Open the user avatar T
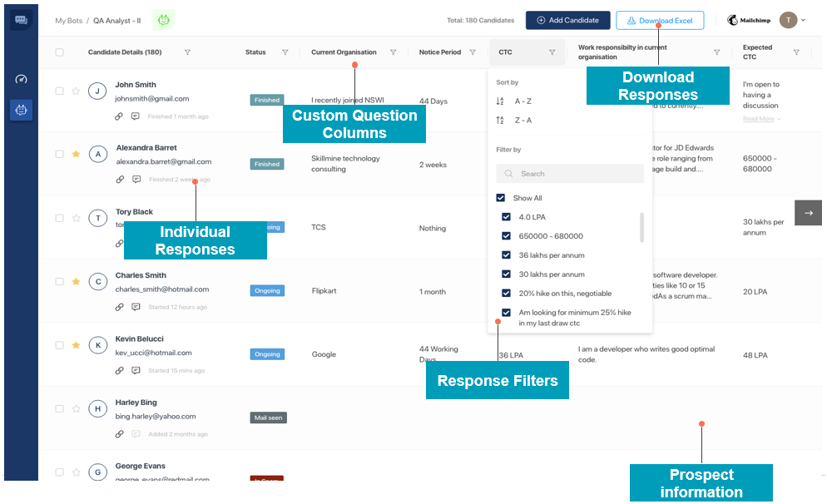The height and width of the screenshot is (504, 827). (789, 20)
